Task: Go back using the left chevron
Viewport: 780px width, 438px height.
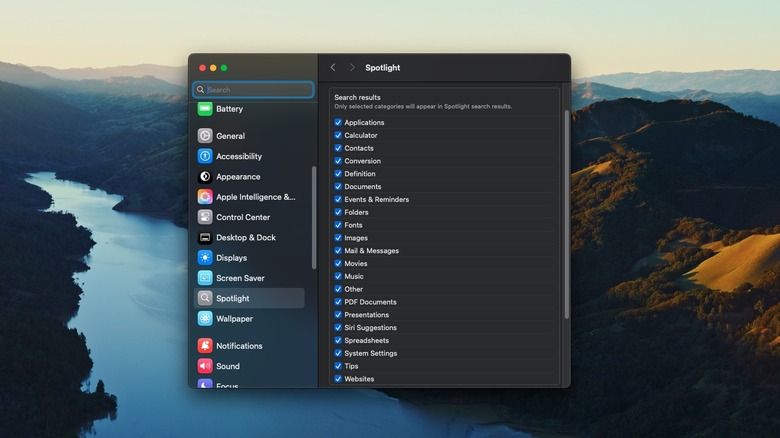Action: [333, 68]
